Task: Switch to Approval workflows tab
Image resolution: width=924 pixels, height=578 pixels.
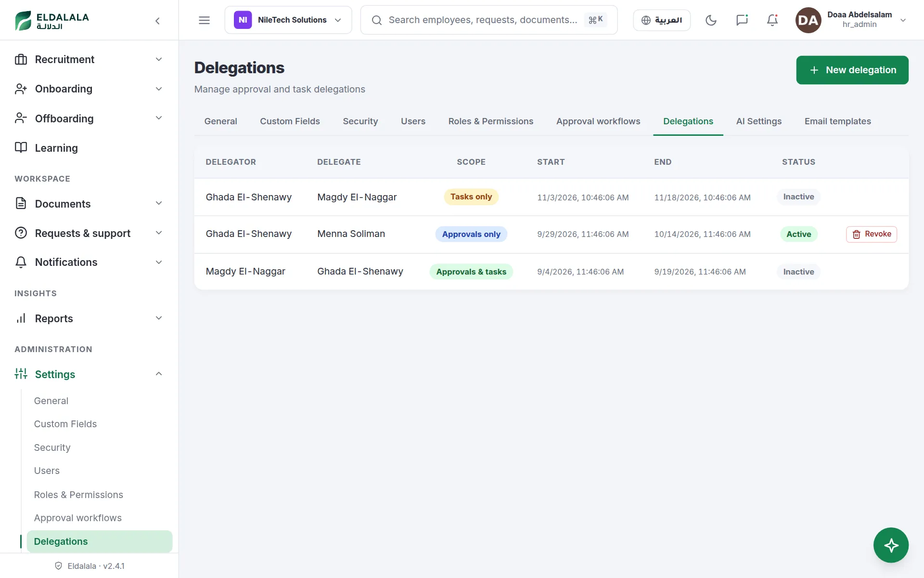Action: pyautogui.click(x=598, y=121)
